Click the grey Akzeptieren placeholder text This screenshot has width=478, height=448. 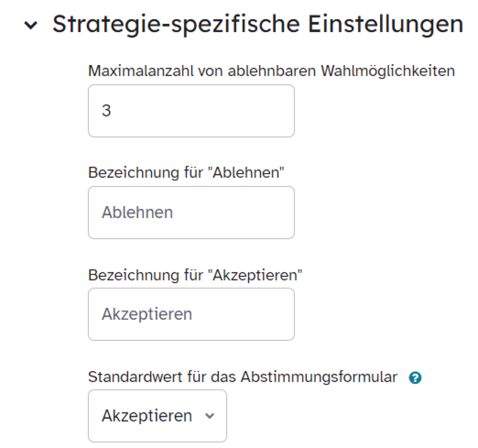(147, 314)
